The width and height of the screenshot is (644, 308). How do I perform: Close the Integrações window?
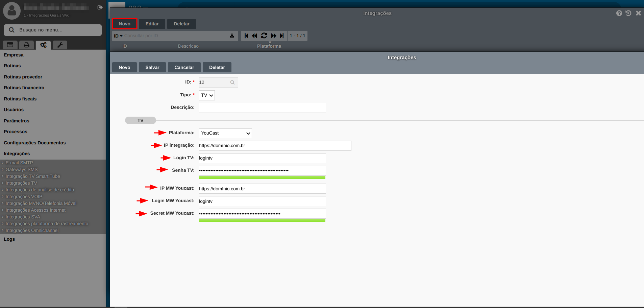coord(638,13)
